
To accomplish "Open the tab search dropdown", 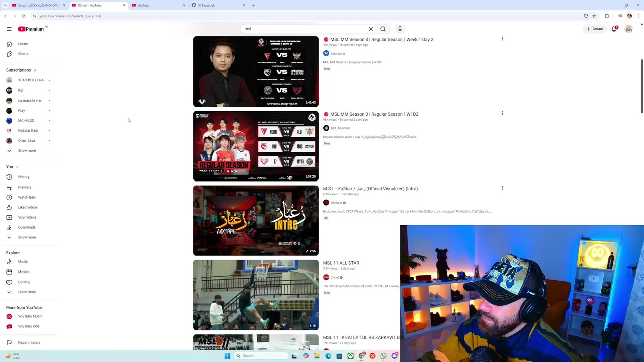I will pos(5,5).
